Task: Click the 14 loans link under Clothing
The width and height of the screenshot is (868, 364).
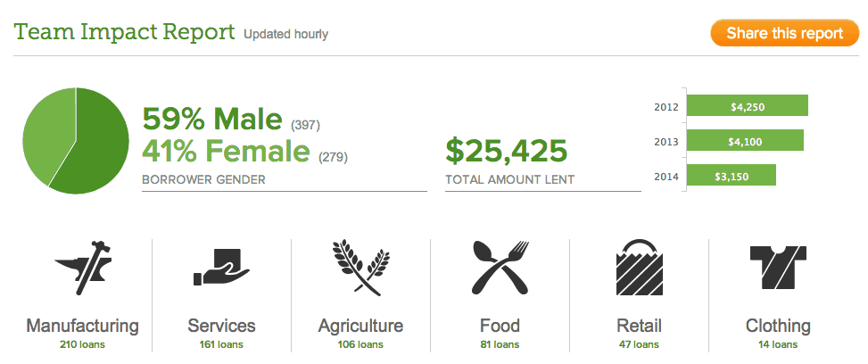Action: 778,344
